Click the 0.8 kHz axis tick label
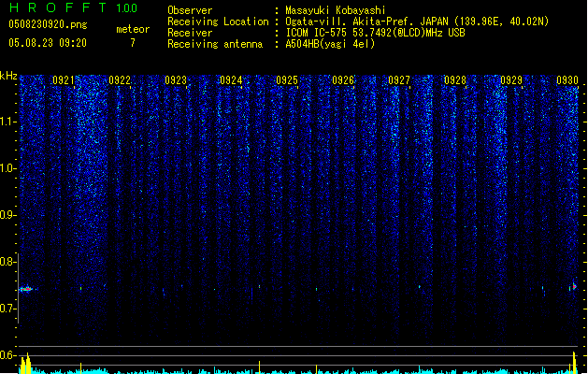Screen dimensions: 588x374 click(7, 262)
